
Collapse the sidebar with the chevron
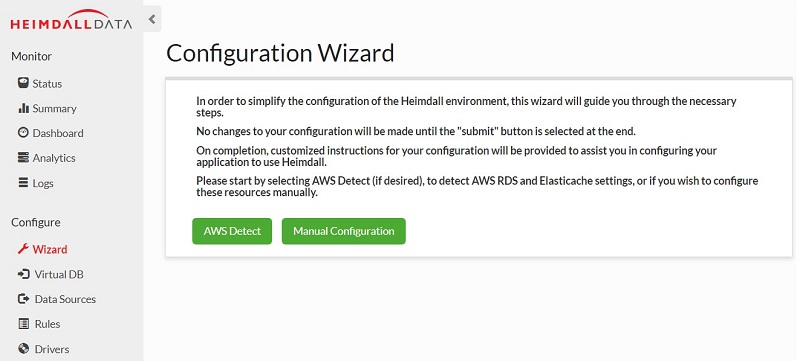click(x=152, y=19)
